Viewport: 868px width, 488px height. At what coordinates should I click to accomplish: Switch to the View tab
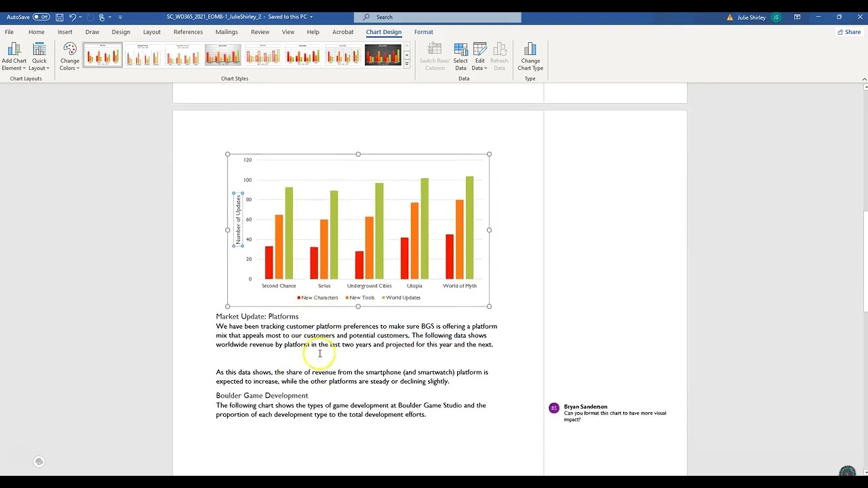pos(288,32)
